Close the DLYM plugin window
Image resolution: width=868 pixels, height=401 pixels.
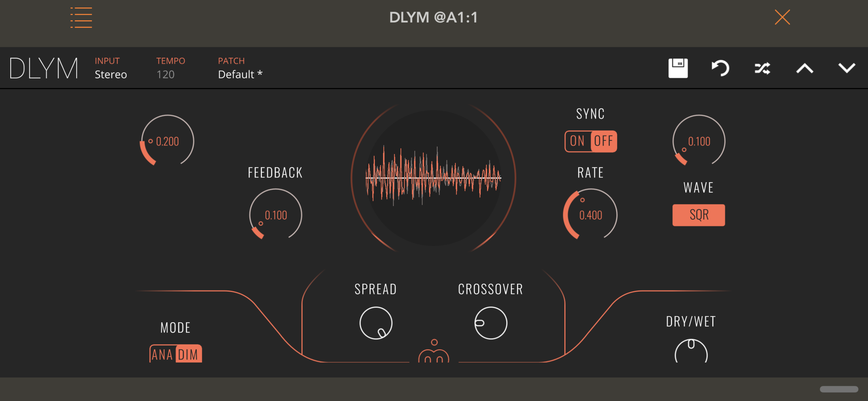coord(782,17)
